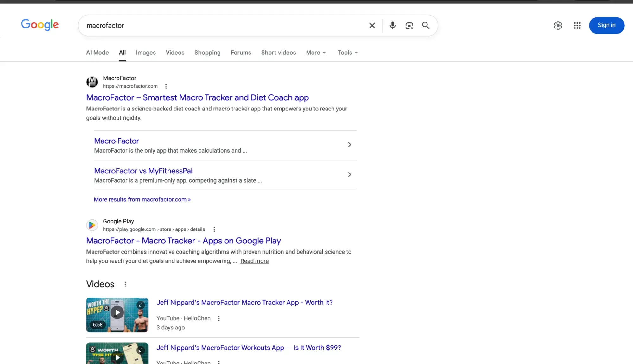Viewport: 633px width, 364px height.
Task: Play the second Jeff Nippard video thumbnail
Action: [117, 354]
